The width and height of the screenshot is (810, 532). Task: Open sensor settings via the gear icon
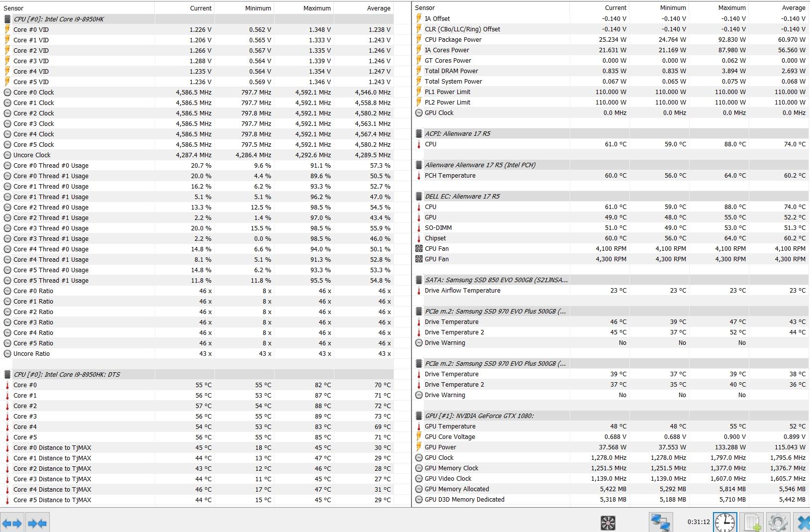(x=777, y=523)
